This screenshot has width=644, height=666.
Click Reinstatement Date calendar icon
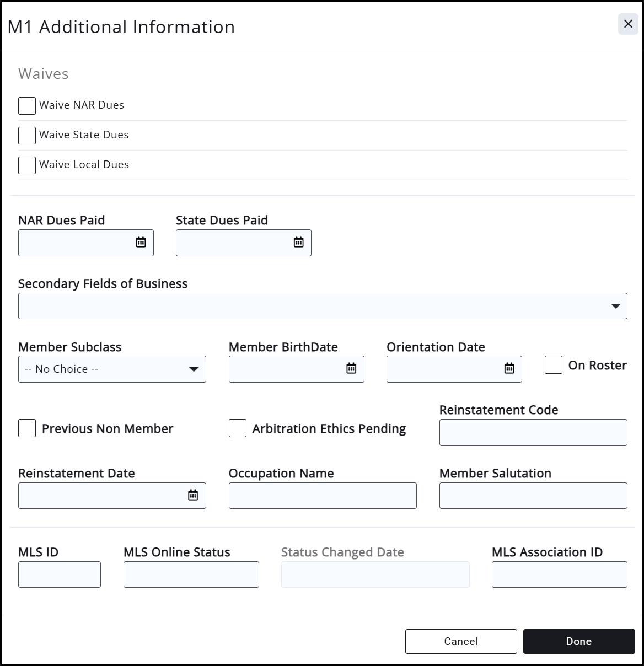193,495
